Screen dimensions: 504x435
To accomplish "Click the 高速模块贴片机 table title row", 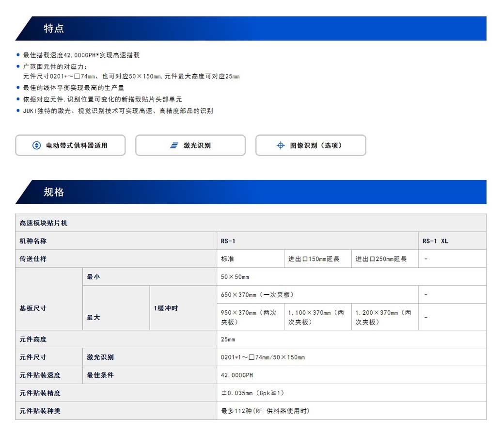I will point(251,223).
